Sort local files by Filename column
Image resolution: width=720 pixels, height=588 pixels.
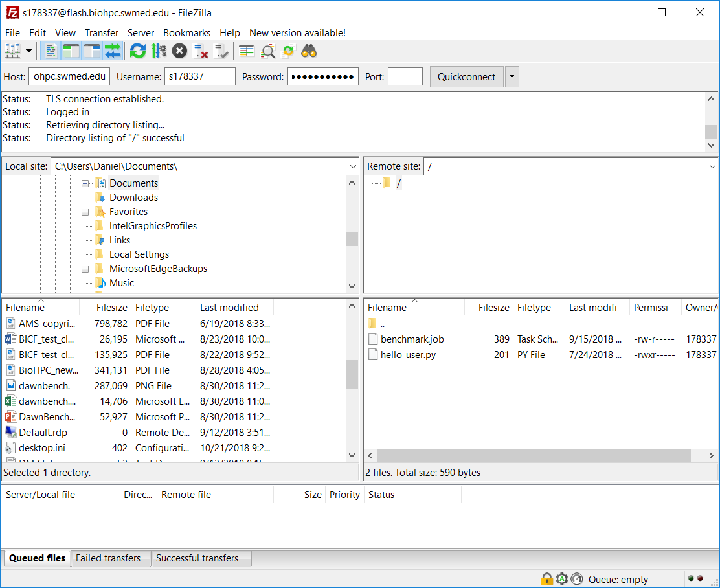pos(41,307)
